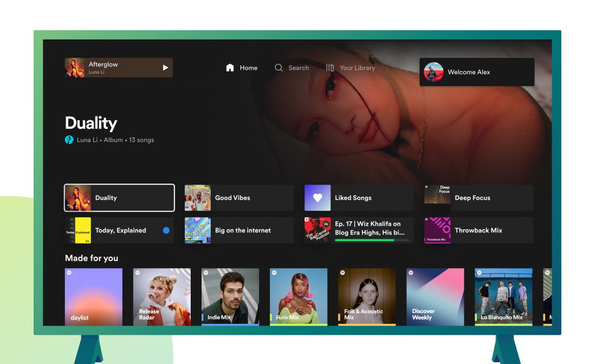596x364 pixels.
Task: Go to Search in the navigation
Action: point(298,68)
